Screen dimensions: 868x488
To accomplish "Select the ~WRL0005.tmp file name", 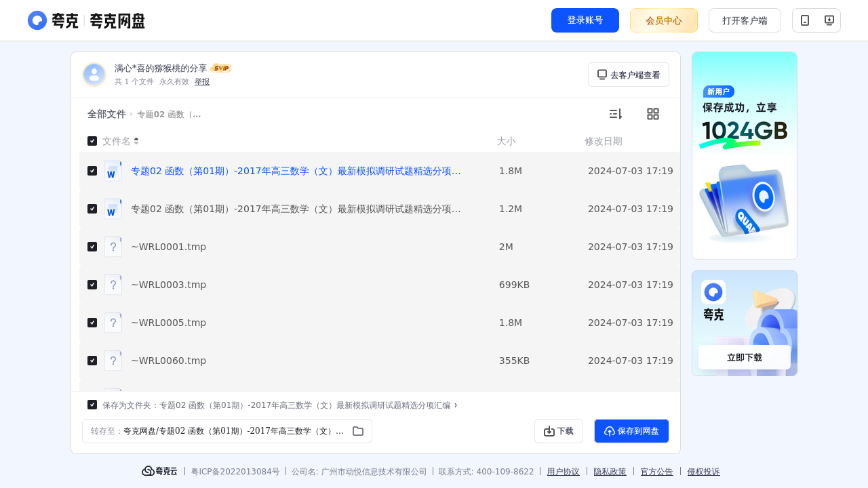I will click(168, 323).
